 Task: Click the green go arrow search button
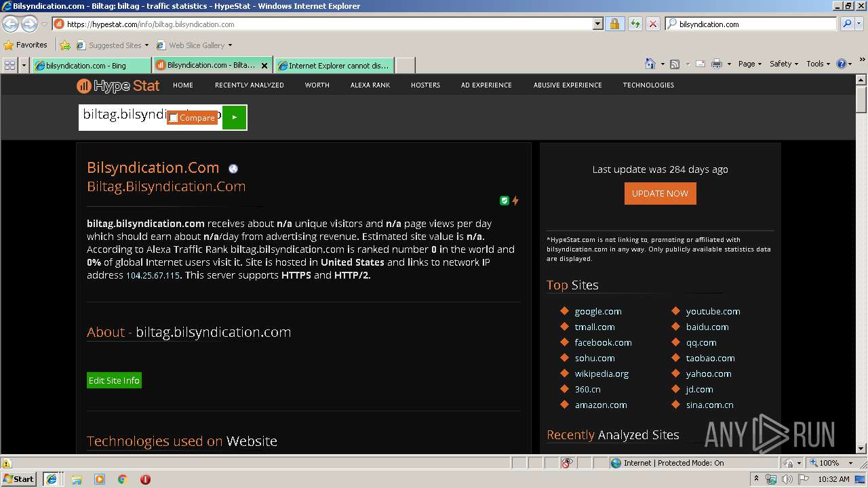point(234,117)
